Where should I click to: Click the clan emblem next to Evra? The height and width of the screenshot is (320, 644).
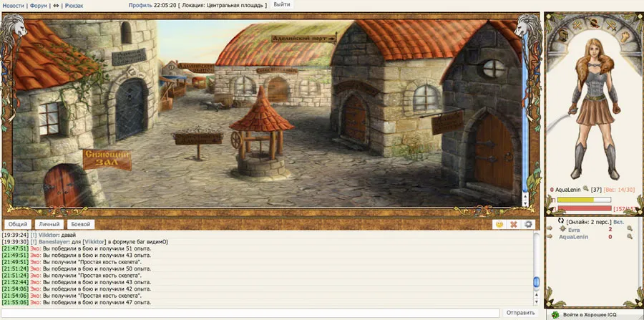click(562, 229)
